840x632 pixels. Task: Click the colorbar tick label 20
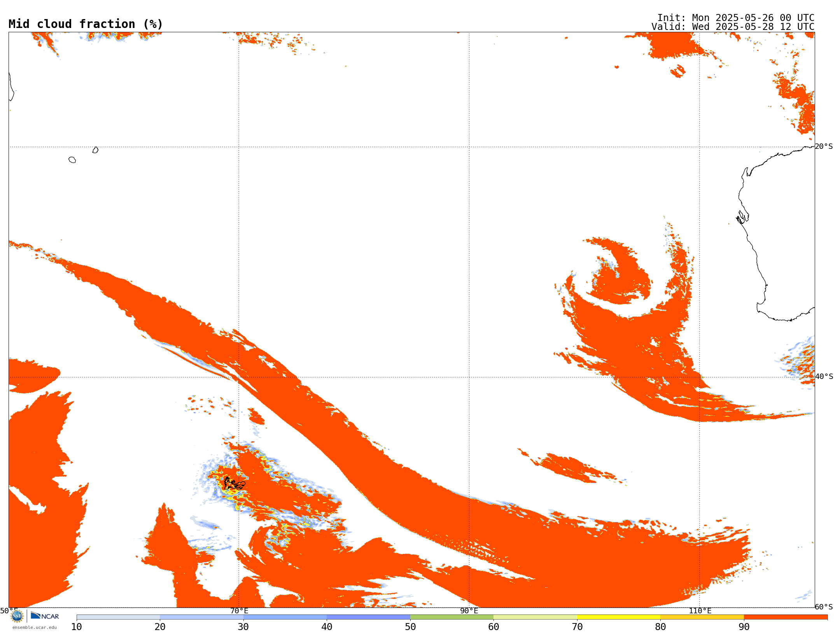(160, 627)
